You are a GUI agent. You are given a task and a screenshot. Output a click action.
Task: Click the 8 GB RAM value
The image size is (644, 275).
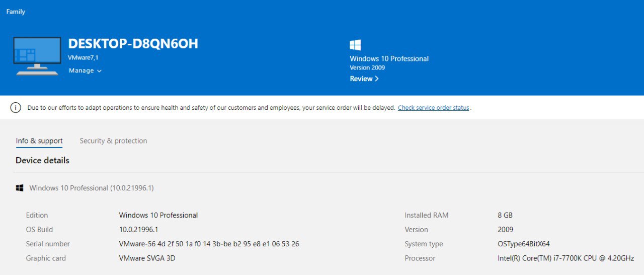point(505,215)
